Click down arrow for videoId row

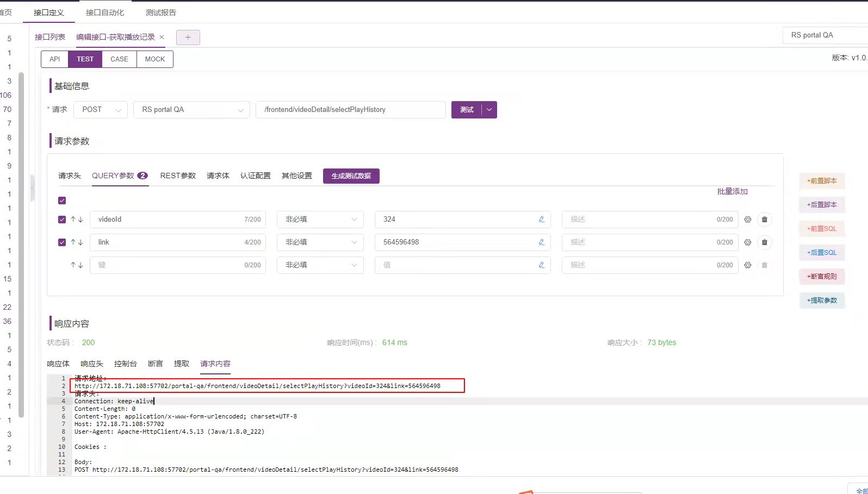[80, 220]
